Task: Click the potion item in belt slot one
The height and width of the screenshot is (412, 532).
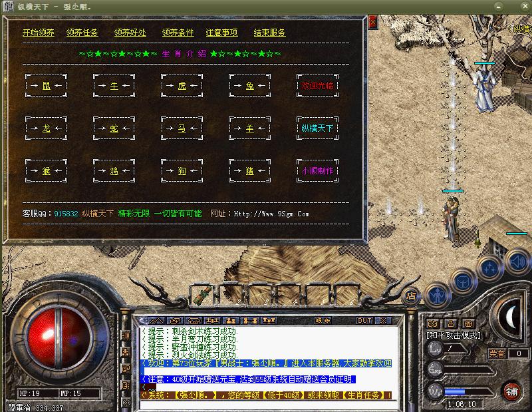Action: 206,294
